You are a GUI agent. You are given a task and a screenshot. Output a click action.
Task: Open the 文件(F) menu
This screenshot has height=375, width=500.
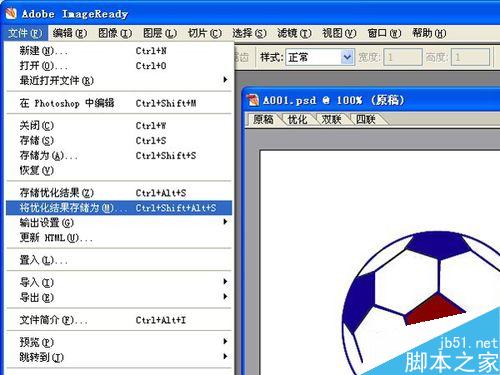(25, 33)
